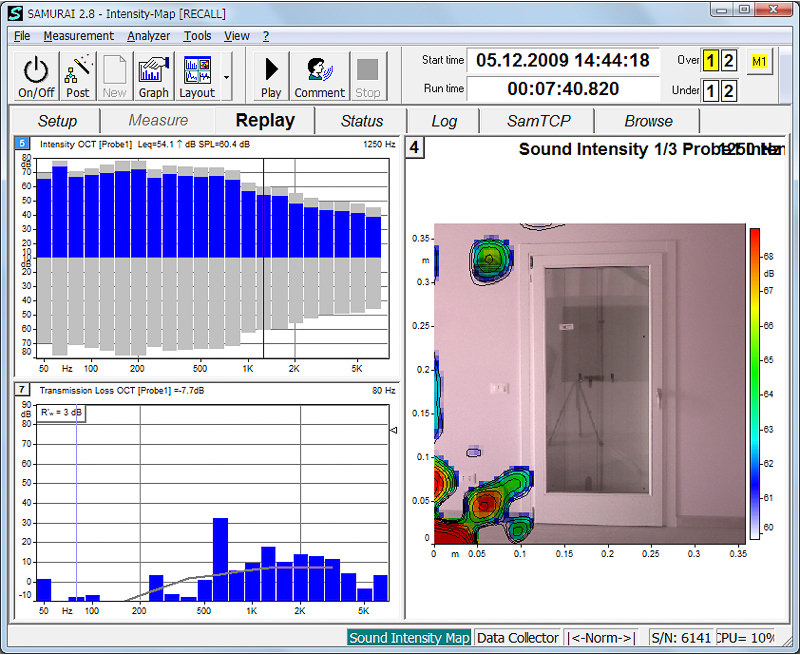Viewport: 800px width, 655px height.
Task: Toggle Over channel 1 indicator
Action: point(710,60)
